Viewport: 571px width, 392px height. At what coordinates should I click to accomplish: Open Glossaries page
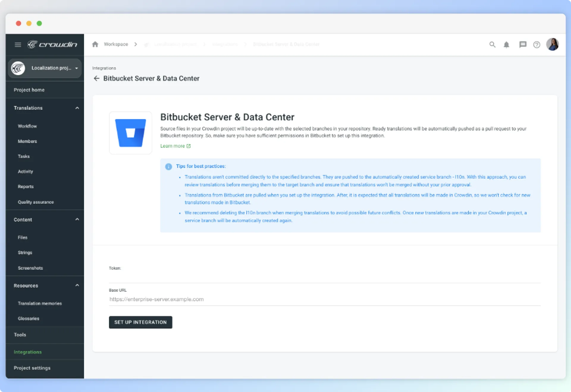coord(29,319)
